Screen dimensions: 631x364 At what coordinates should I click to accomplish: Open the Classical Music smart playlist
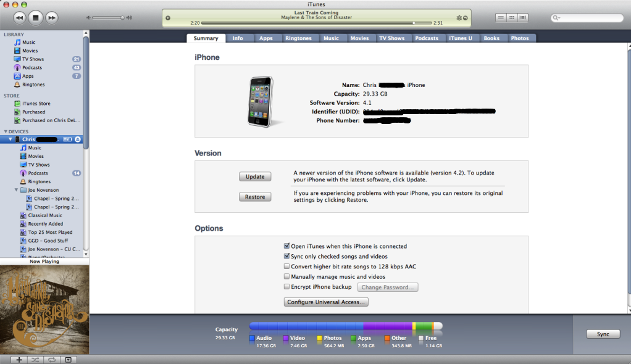(44, 215)
